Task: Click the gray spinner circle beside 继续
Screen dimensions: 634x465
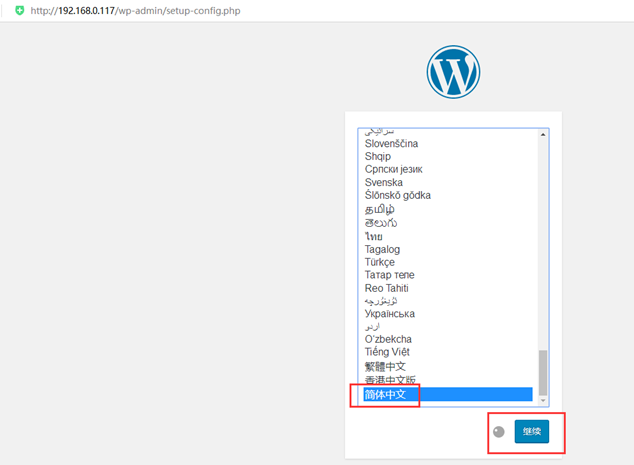Action: 499,432
